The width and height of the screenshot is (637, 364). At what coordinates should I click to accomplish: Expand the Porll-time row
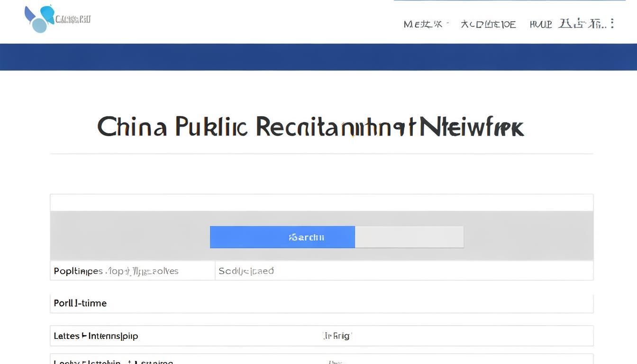coord(322,303)
